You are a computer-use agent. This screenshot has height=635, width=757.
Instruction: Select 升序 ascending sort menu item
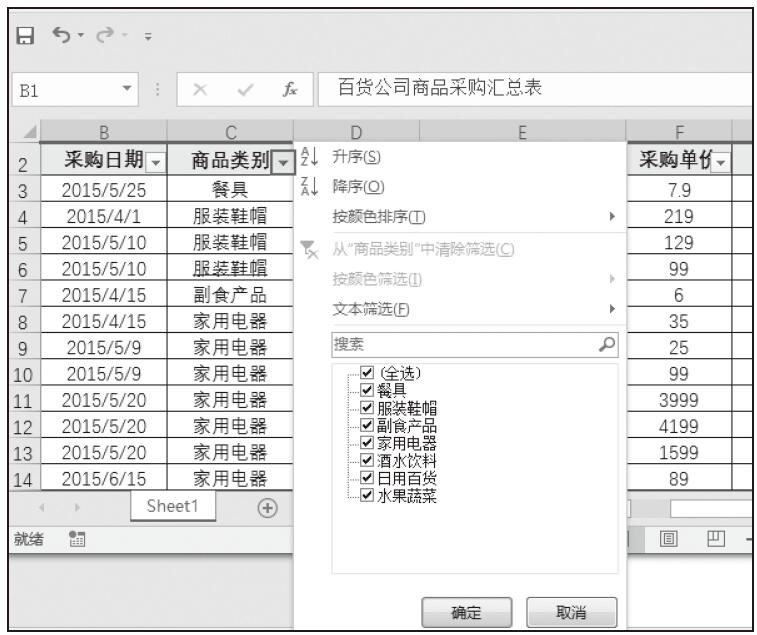(351, 157)
